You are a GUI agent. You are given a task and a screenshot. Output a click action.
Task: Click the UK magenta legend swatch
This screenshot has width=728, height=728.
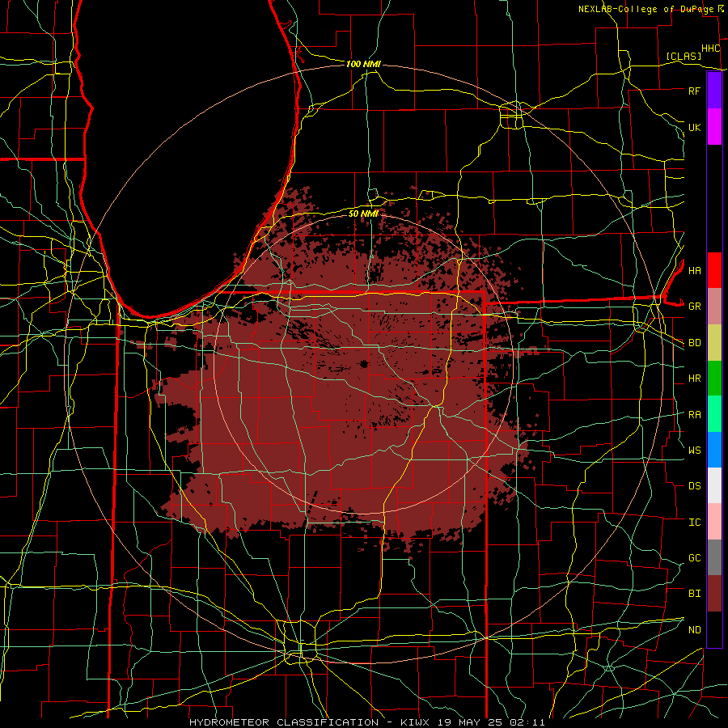pos(714,127)
